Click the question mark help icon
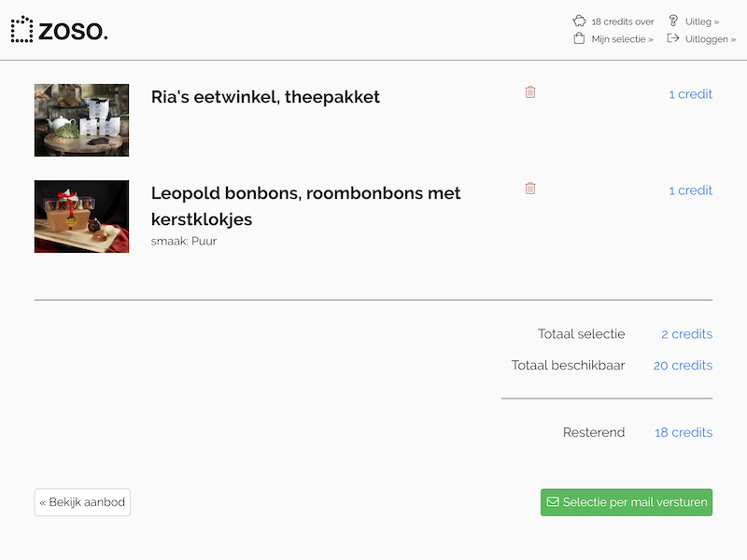Screen dimensions: 747x560 (x=672, y=21)
